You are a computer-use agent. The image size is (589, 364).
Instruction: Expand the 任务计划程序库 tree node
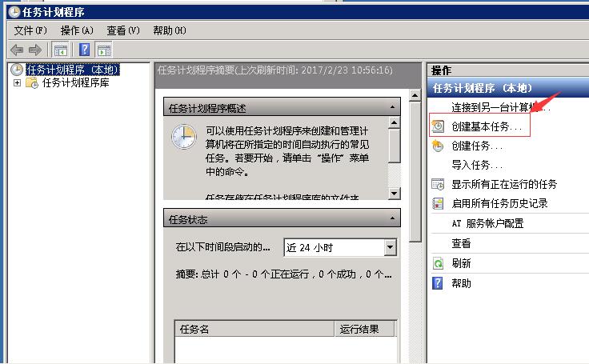[18, 82]
